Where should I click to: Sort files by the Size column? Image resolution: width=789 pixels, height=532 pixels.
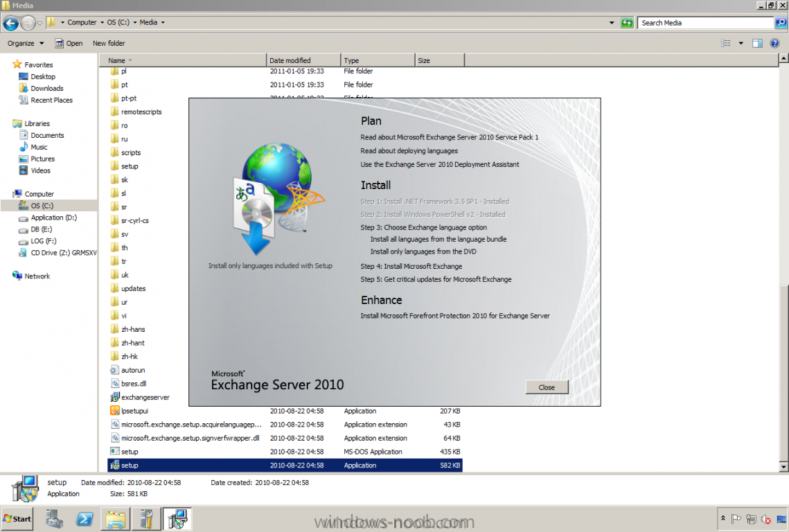coord(440,60)
